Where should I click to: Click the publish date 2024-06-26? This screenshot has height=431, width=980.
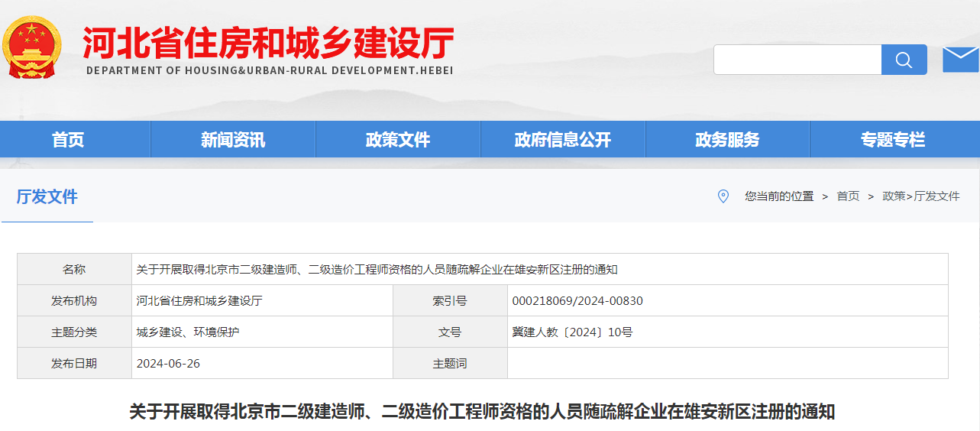pyautogui.click(x=168, y=364)
